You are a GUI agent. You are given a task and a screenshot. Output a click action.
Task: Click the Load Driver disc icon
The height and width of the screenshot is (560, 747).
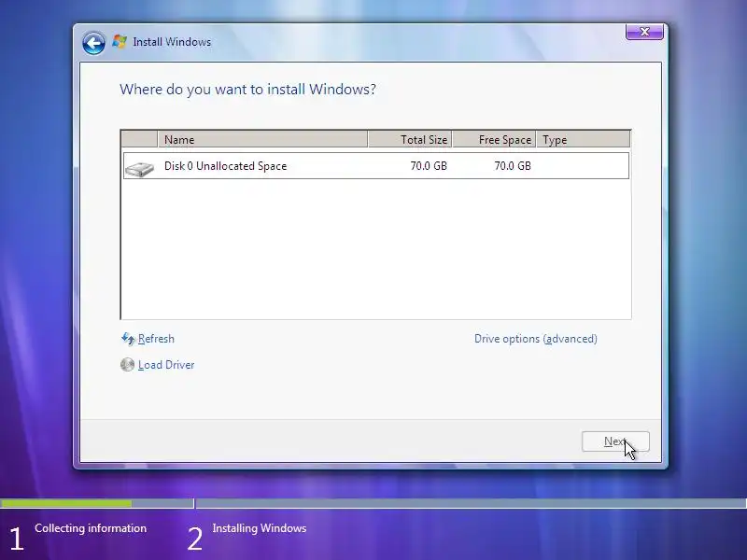click(127, 365)
